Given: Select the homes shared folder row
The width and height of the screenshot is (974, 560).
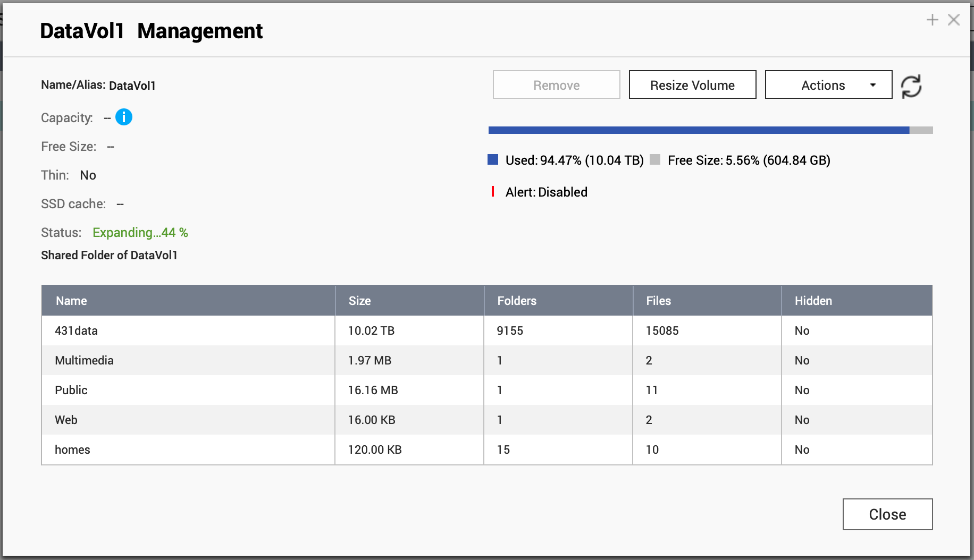Looking at the screenshot, I should coord(487,449).
